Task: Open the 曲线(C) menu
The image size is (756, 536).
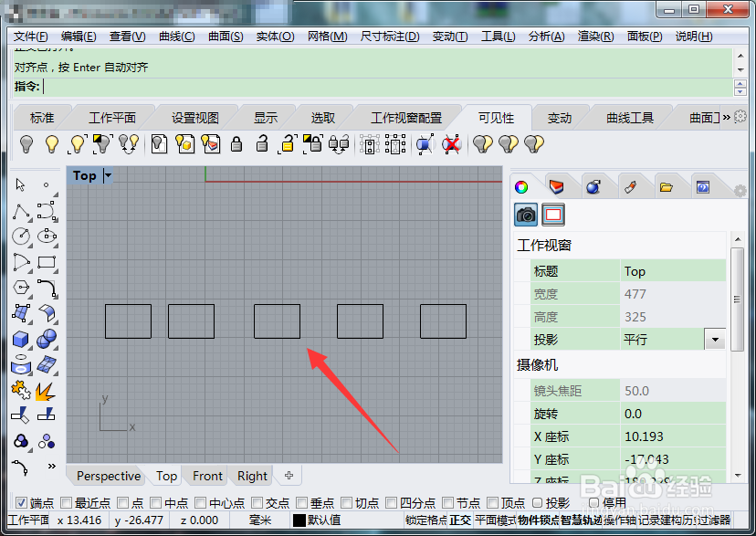Action: (176, 37)
